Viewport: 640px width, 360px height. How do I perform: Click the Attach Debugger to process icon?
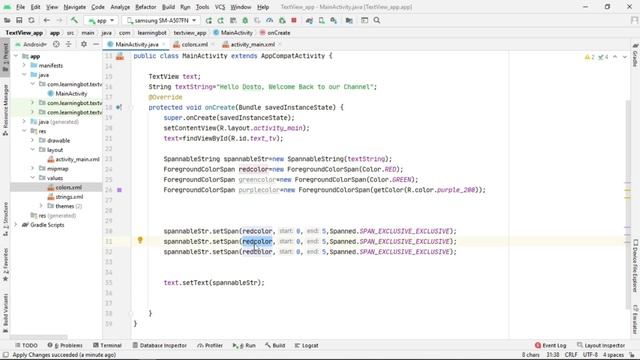282,20
